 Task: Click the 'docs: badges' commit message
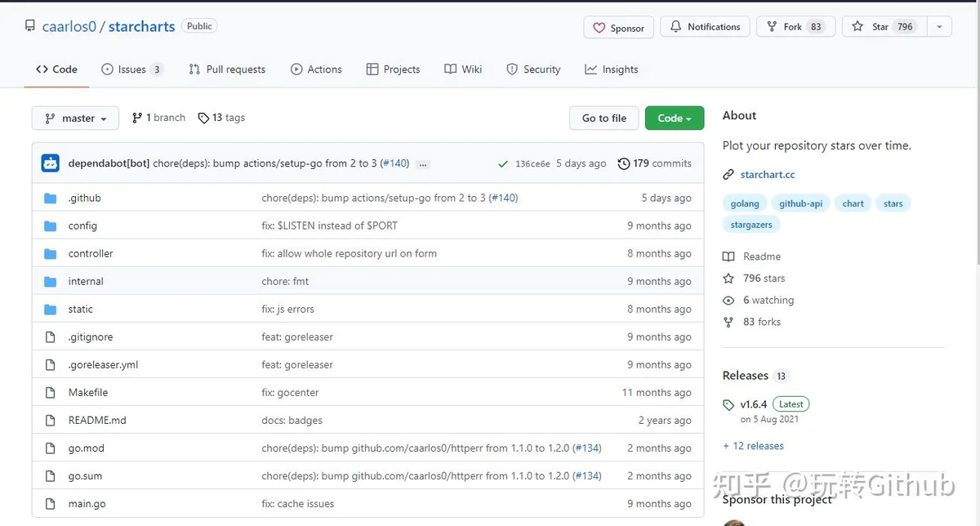(x=292, y=420)
